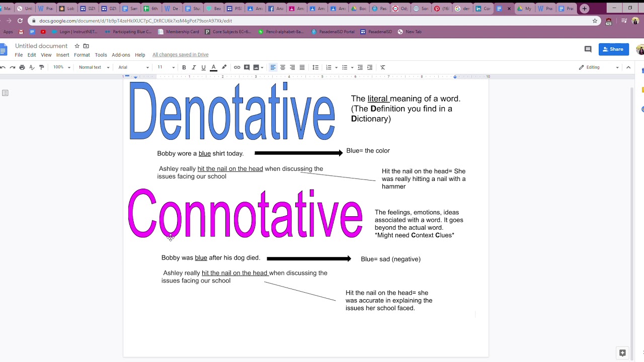Open the New Tab bookmark

click(410, 32)
